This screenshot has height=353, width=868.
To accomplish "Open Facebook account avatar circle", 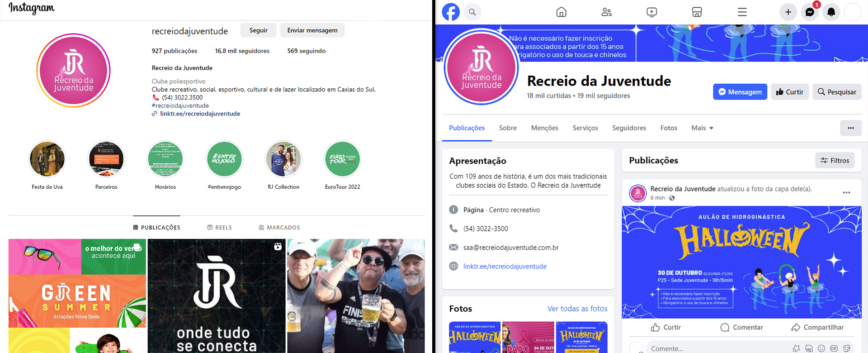I will (853, 12).
